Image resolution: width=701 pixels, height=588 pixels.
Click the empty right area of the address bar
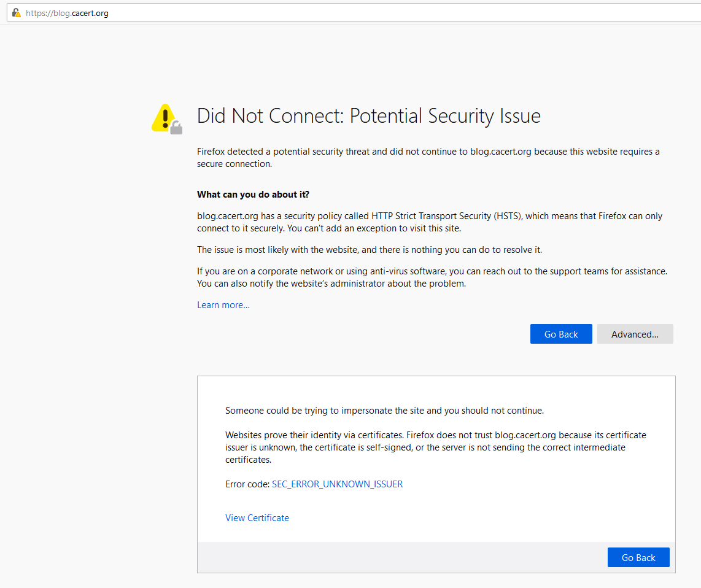430,13
